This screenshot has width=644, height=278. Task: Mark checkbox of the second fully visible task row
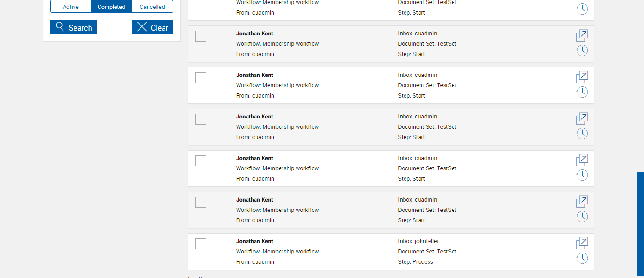pyautogui.click(x=200, y=78)
